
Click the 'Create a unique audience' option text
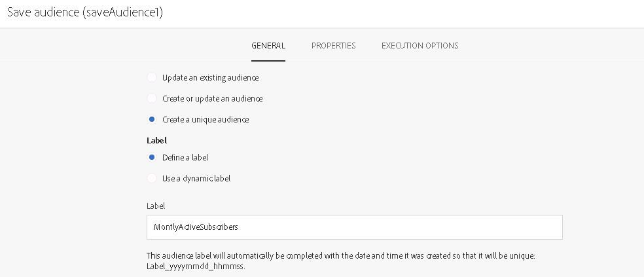pyautogui.click(x=206, y=120)
